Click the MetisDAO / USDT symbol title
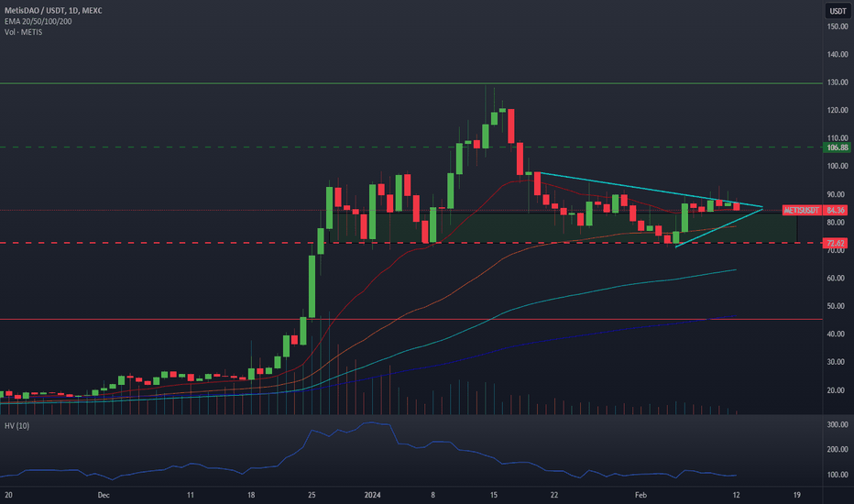854x504 pixels. point(53,10)
